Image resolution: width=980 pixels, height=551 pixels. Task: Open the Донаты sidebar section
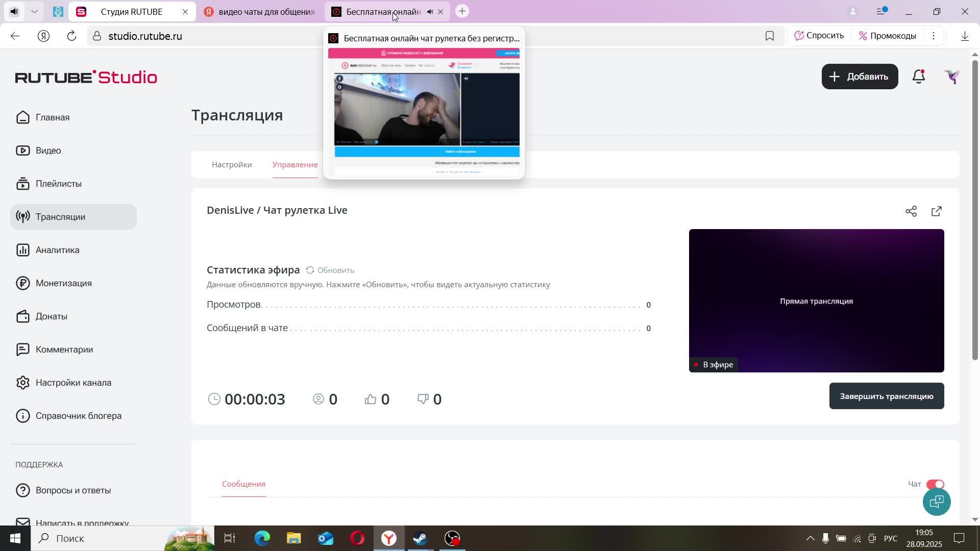pos(52,316)
